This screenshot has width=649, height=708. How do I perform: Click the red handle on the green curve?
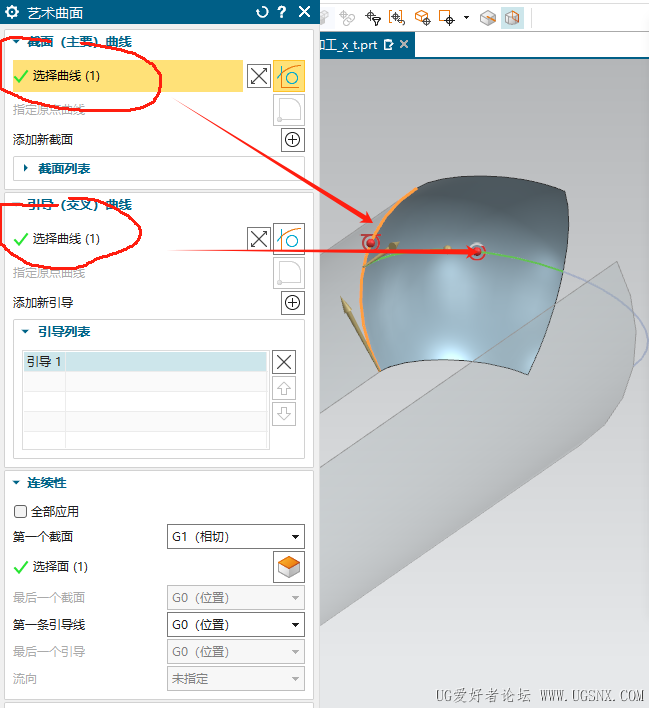point(476,251)
